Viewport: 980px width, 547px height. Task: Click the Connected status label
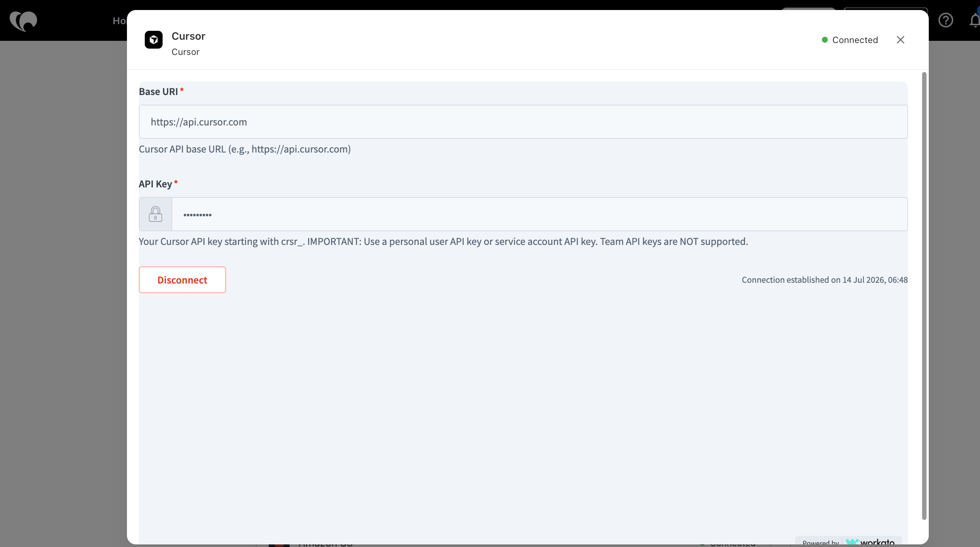(855, 40)
